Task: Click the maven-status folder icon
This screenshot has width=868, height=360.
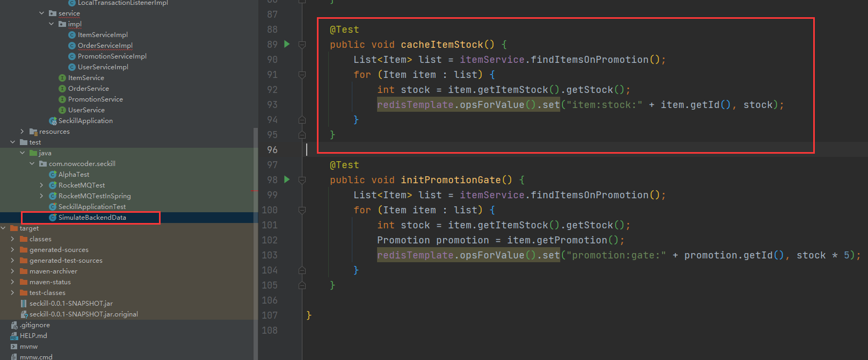Action: [24, 282]
